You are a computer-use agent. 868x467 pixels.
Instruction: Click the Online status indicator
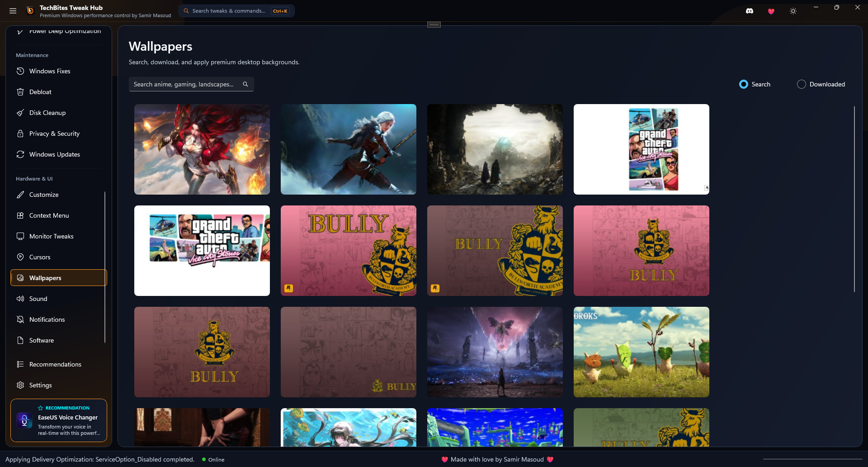[x=213, y=459]
